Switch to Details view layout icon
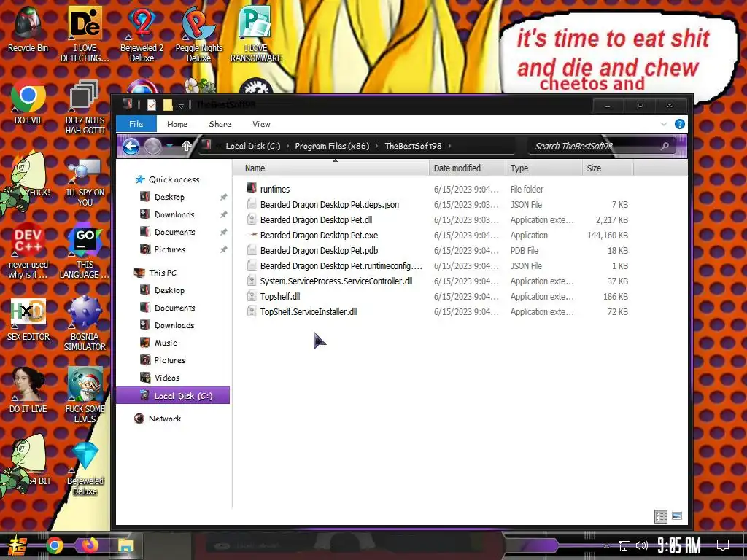Screen dimensions: 747x560 point(661,516)
